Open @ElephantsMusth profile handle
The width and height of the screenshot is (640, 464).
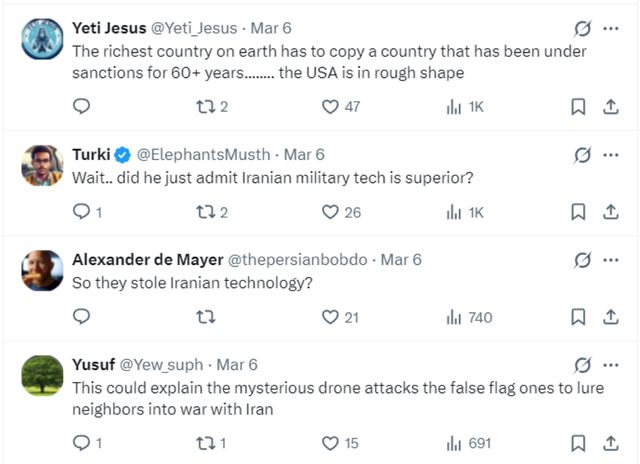coord(203,155)
